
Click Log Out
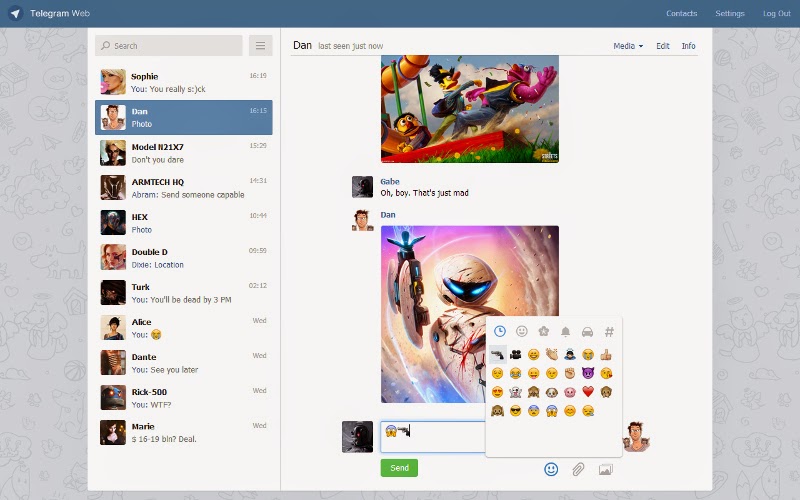pos(777,13)
